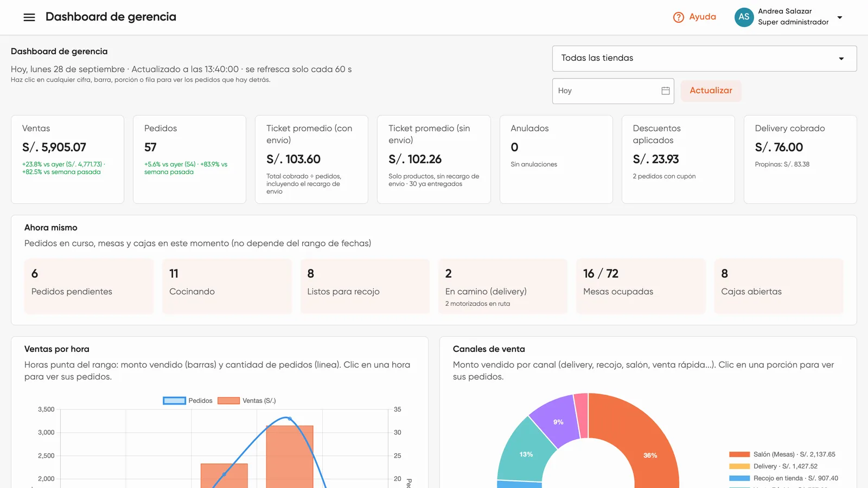The width and height of the screenshot is (868, 488).
Task: Click the 'Sin anulaciones' text
Action: [534, 164]
